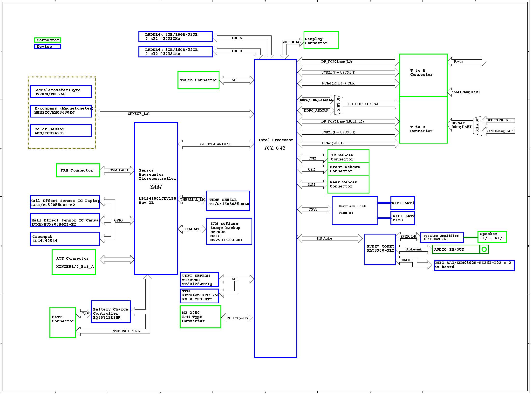Image resolution: width=532 pixels, height=394 pixels.
Task: Click the PCIe x4(9~12) label
Action: [237, 318]
